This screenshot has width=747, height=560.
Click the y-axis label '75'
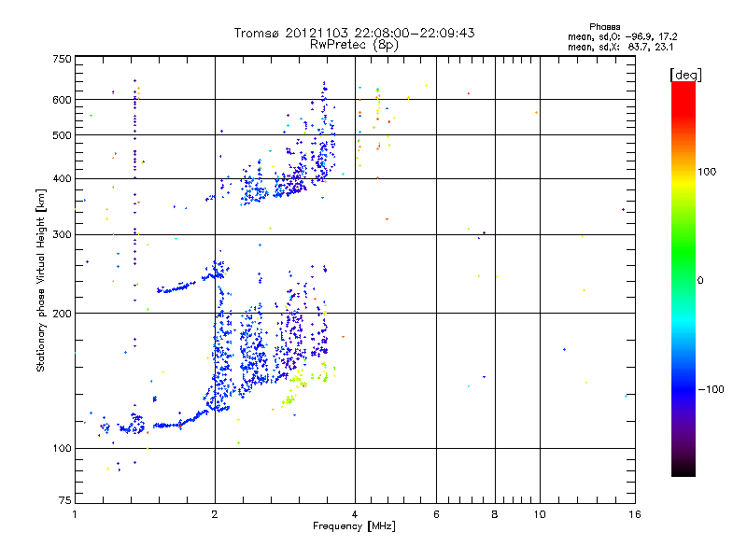pyautogui.click(x=65, y=500)
